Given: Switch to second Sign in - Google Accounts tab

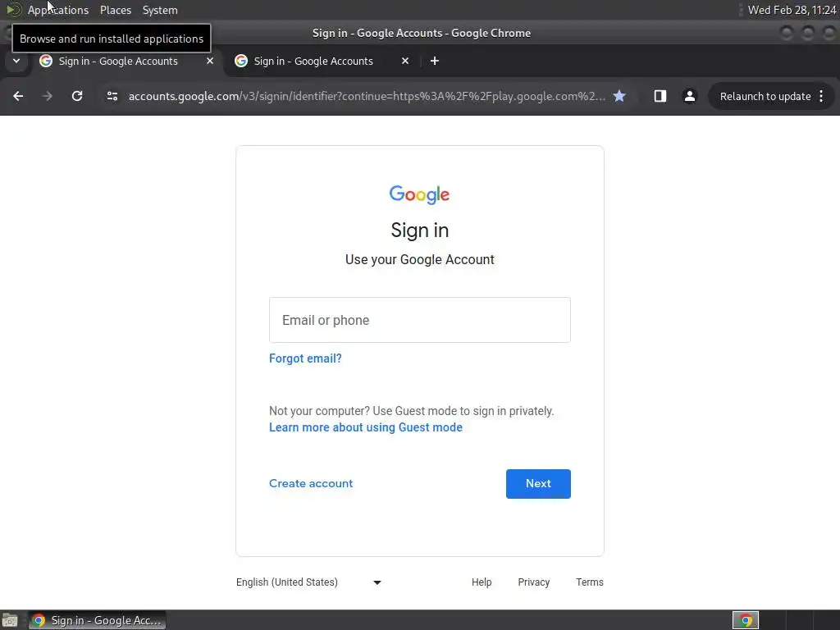Looking at the screenshot, I should click(313, 61).
